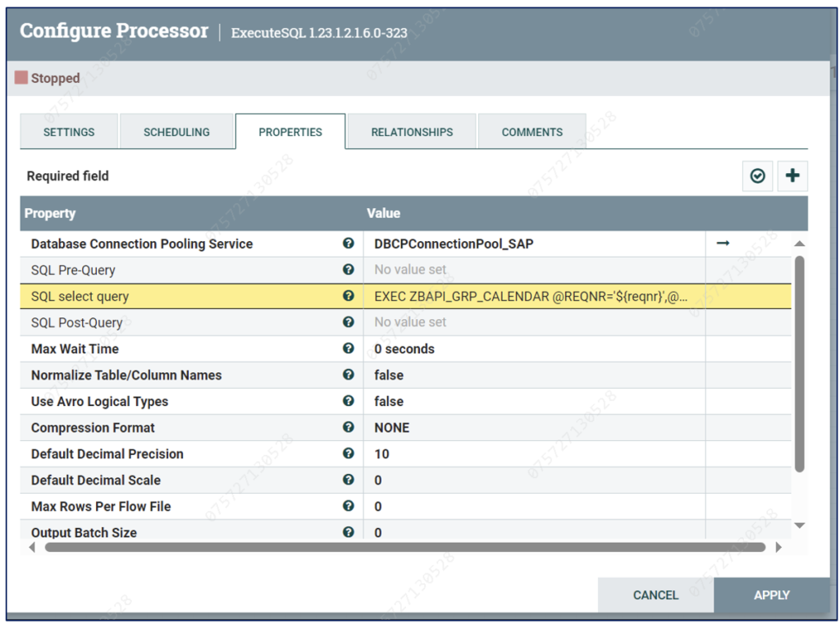Cancel the processor configuration

point(655,595)
